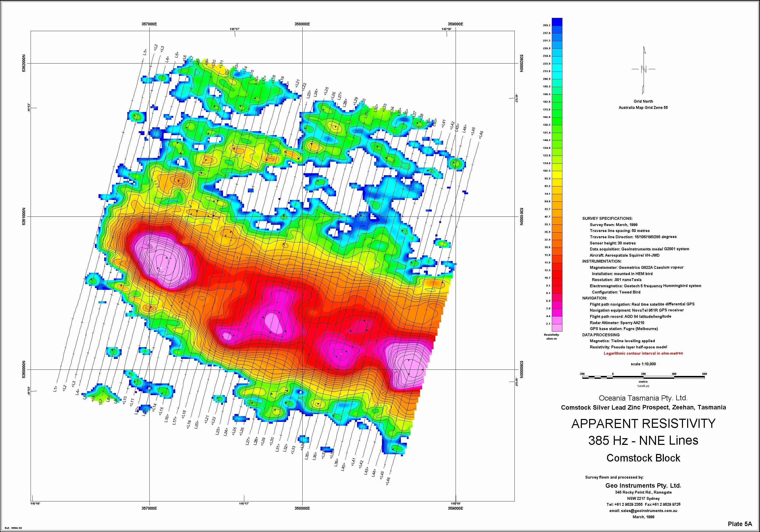Screen dimensions: 760x532
Task: Click the 385 Hz - NNE Lines heading
Action: pos(643,441)
